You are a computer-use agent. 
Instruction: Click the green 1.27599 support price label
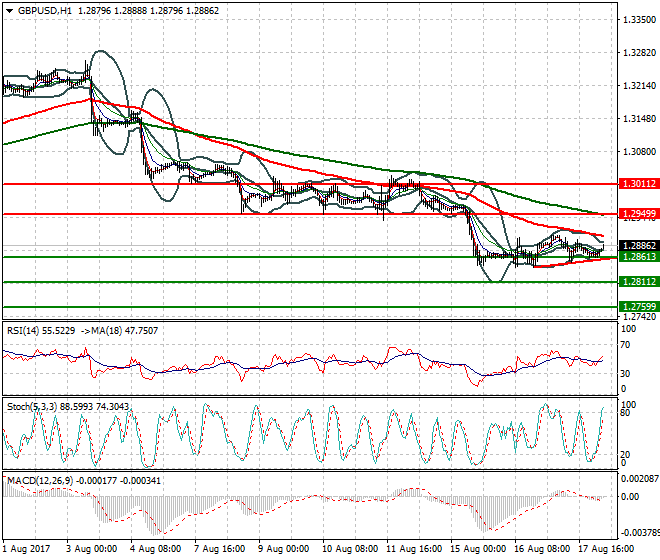[x=639, y=307]
